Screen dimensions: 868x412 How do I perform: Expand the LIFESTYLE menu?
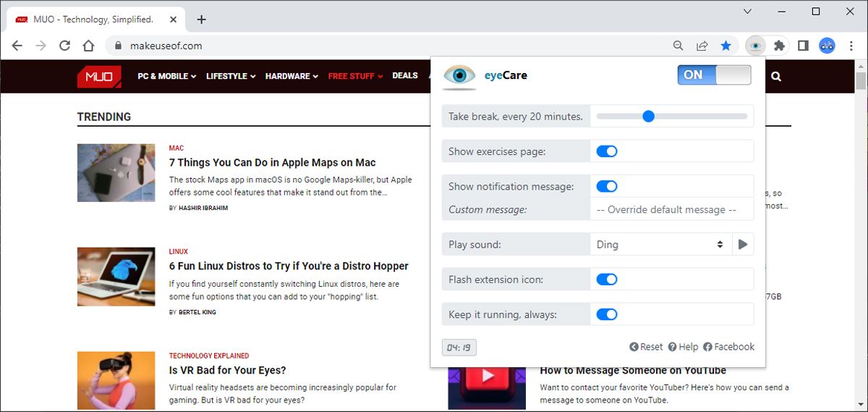click(x=231, y=76)
